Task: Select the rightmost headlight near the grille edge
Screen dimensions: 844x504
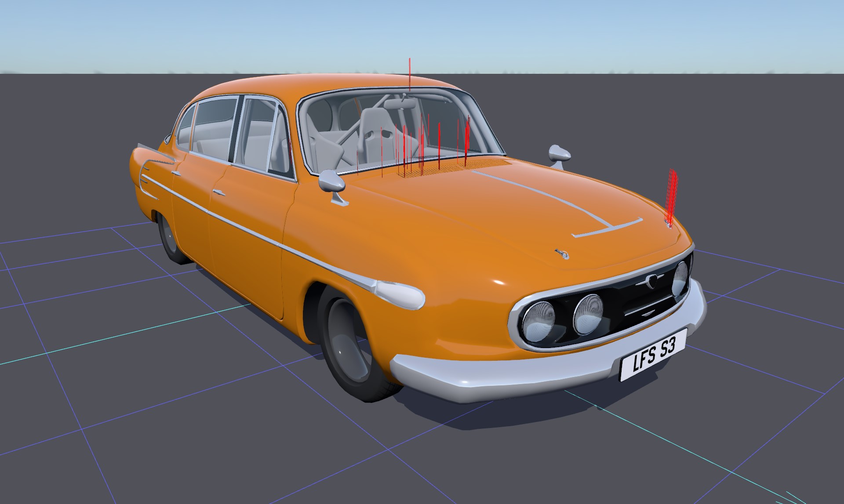Action: pos(680,279)
